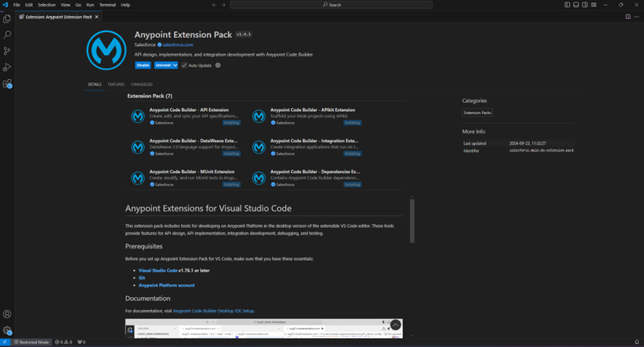Click the remote window indicator in status bar
Viewport: 644px width, 347px height.
[x=5, y=342]
